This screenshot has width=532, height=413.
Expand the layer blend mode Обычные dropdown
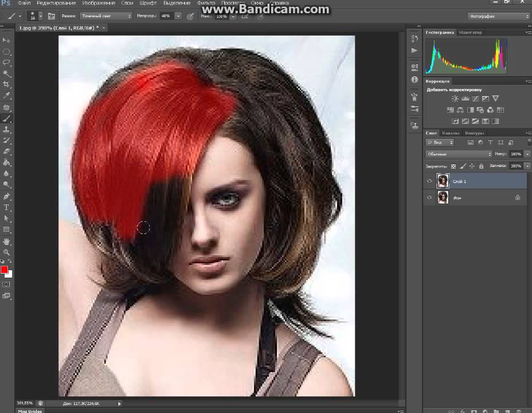pos(458,154)
